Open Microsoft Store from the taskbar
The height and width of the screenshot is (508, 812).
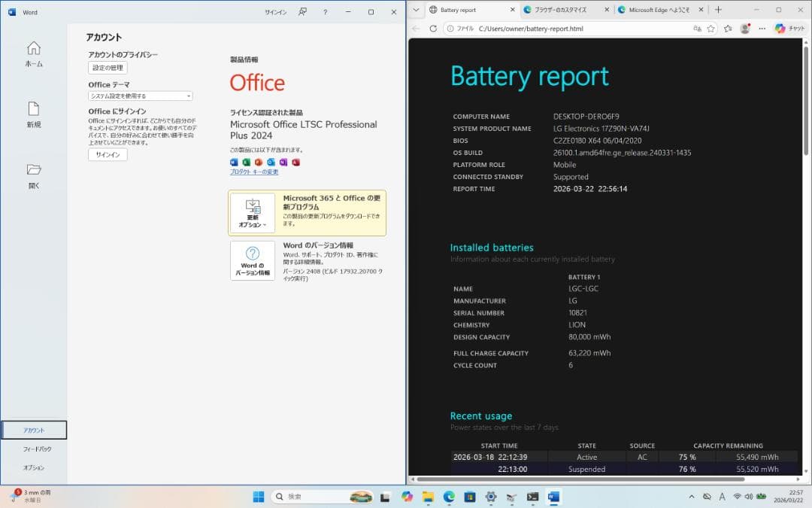point(470,497)
